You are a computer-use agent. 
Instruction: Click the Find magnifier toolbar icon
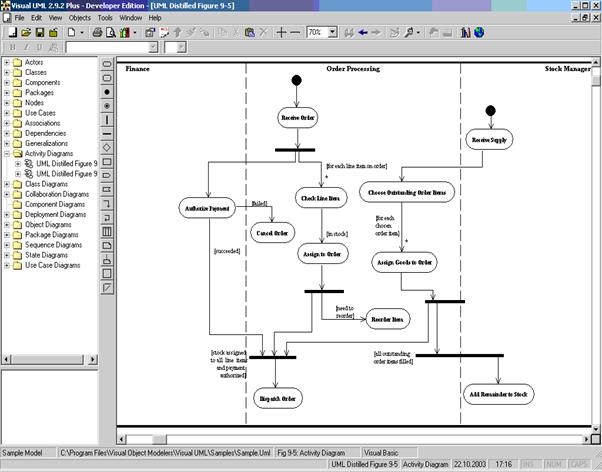pos(408,33)
